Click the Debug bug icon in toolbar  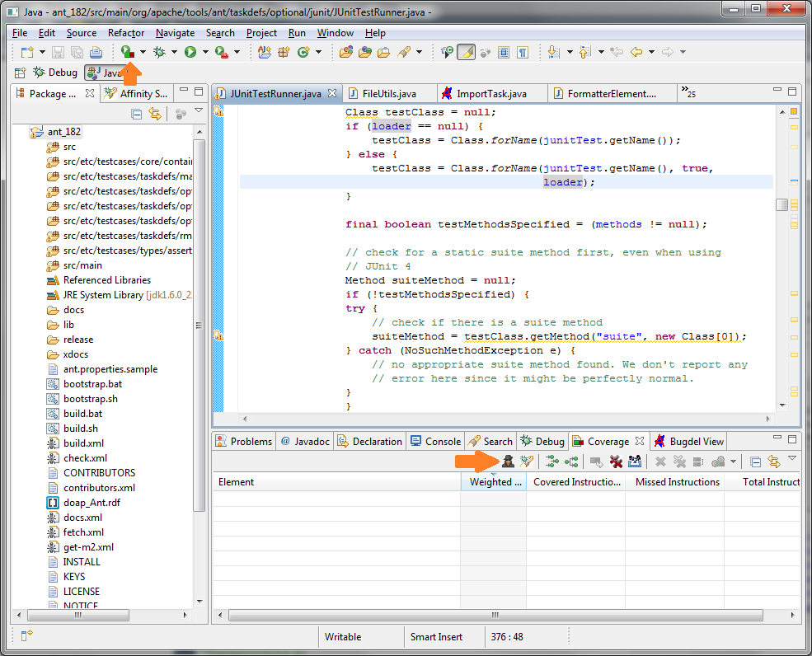point(159,52)
